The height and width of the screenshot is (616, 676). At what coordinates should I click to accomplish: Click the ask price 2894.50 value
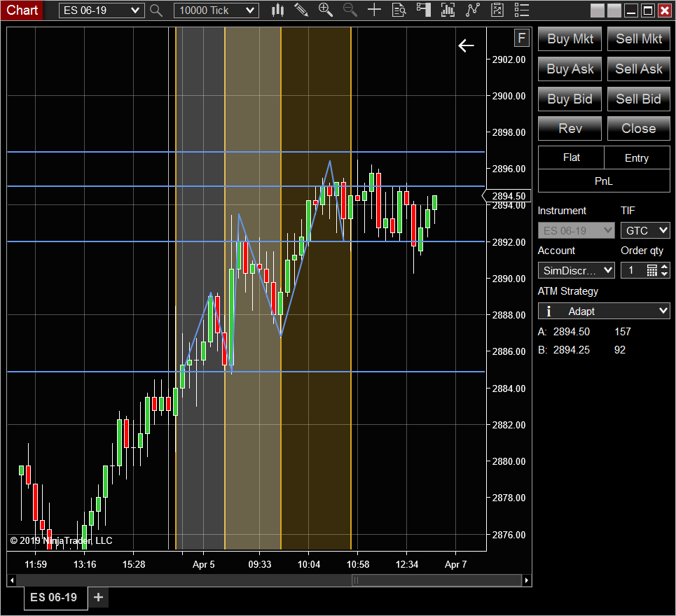571,332
